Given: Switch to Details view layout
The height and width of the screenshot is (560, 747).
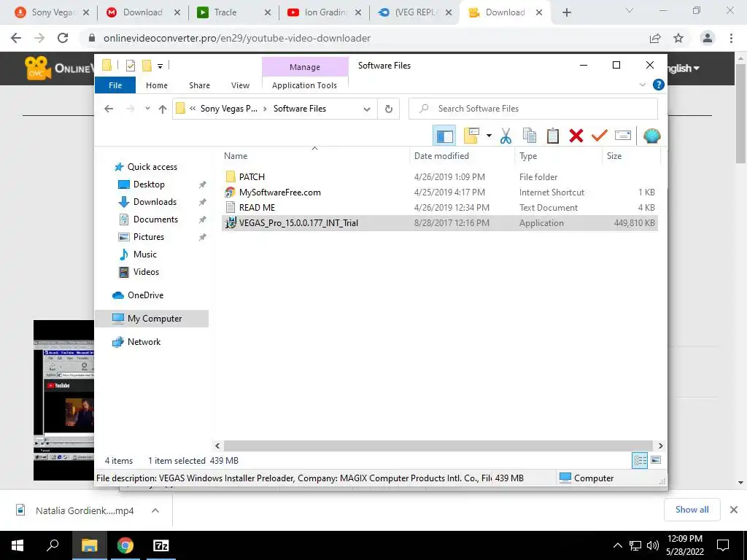Looking at the screenshot, I should coord(640,460).
